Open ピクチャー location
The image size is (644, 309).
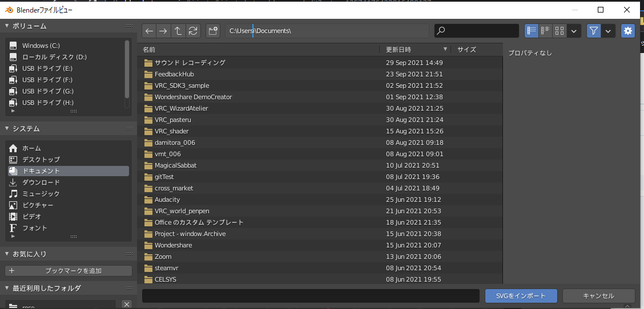[x=68, y=205]
